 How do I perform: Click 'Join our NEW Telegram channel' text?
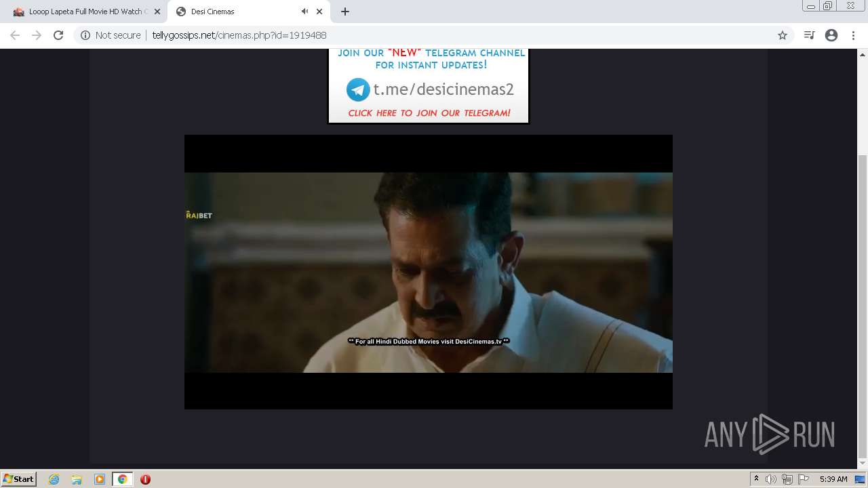pyautogui.click(x=431, y=59)
